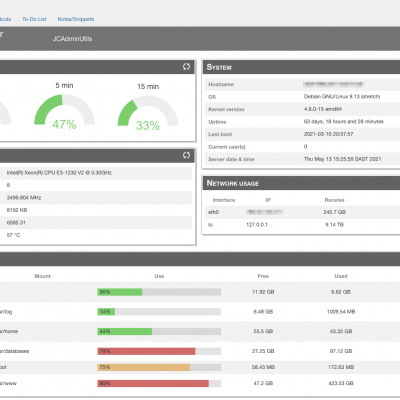Refresh the load average panel
Viewport: 400px width, 400px height.
pyautogui.click(x=186, y=67)
